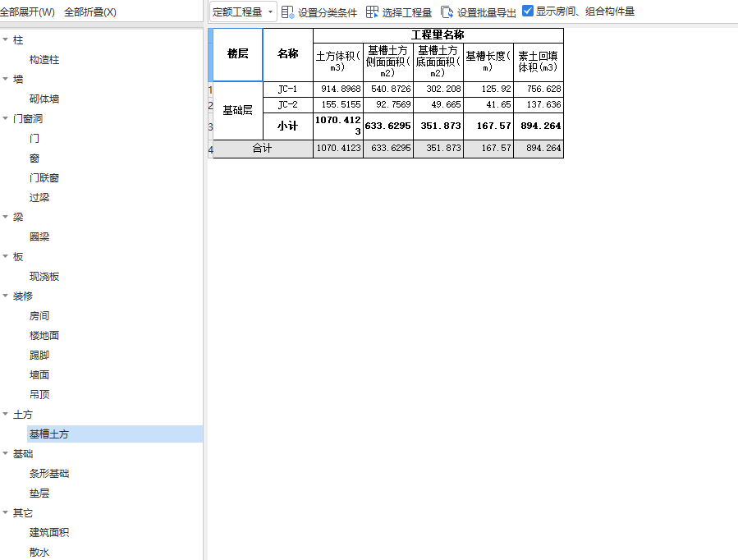Collapse the 土方 tree section
This screenshot has width=738, height=560.
click(x=10, y=414)
